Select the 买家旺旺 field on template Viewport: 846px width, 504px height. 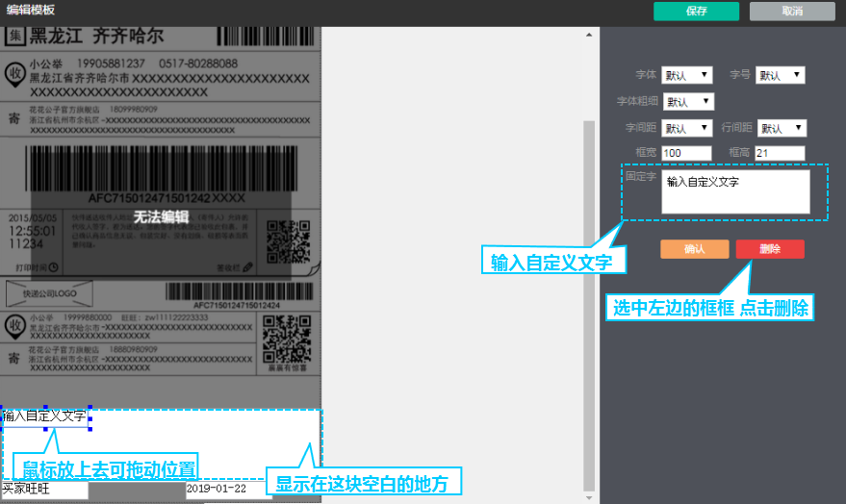click(x=44, y=490)
